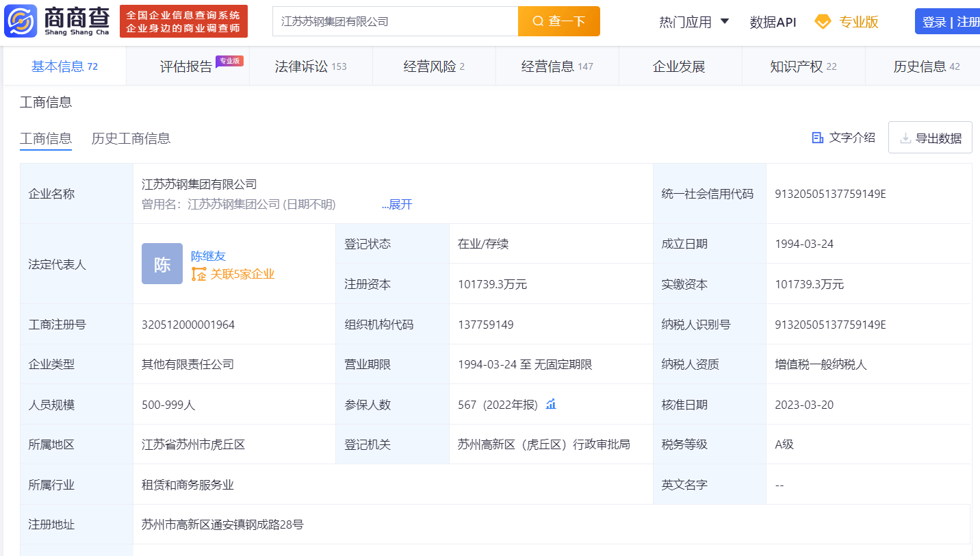
Task: Click 1994-03-24 至 无固定期限 business term
Action: (525, 364)
